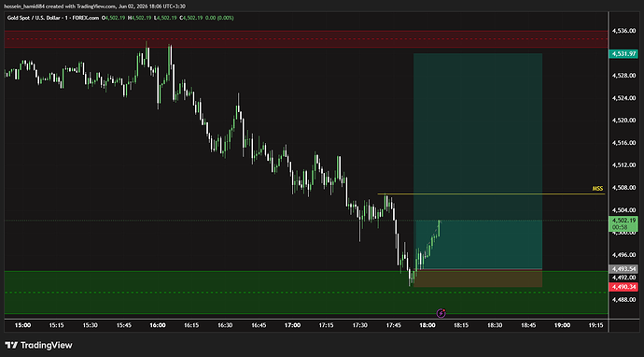Click the 4,492.00 price axis label
Viewport: 644px width, 357px height.
623,278
